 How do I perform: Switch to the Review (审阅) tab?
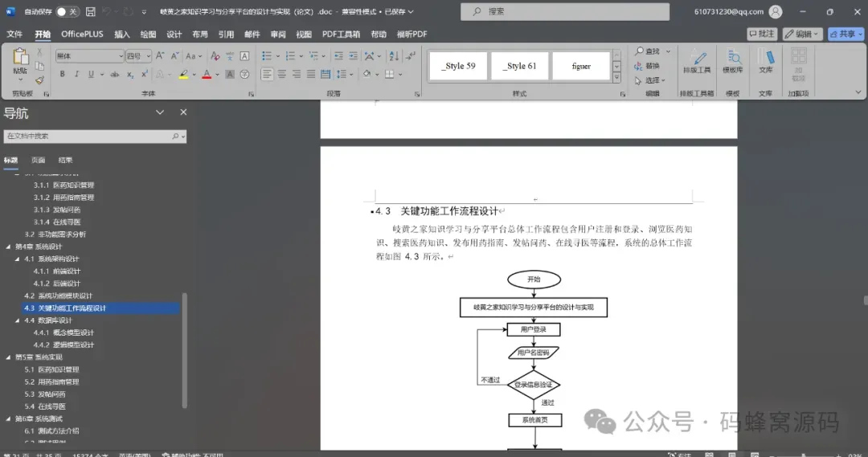point(278,35)
